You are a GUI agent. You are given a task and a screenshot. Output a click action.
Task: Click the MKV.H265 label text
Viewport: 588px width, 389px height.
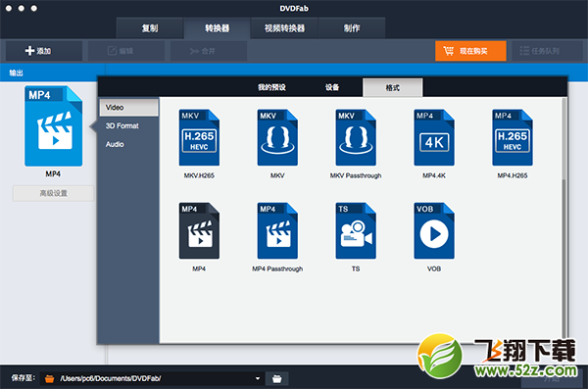[x=199, y=175]
